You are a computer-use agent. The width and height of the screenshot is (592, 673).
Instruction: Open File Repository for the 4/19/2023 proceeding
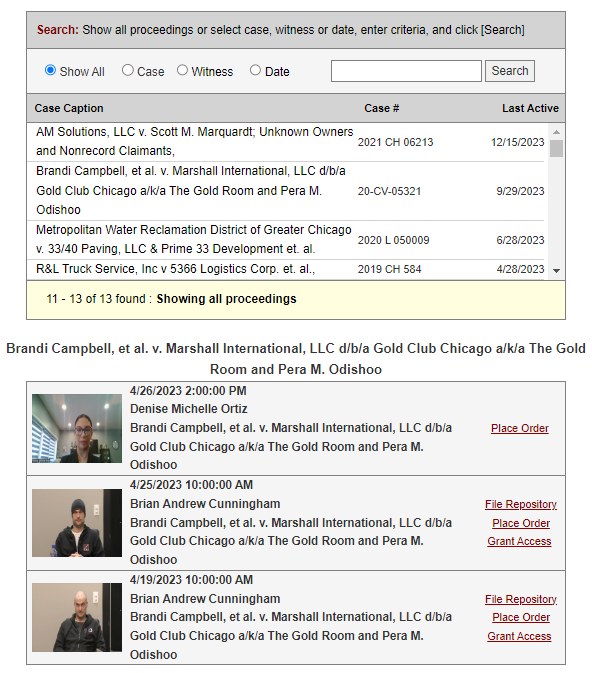tap(521, 599)
